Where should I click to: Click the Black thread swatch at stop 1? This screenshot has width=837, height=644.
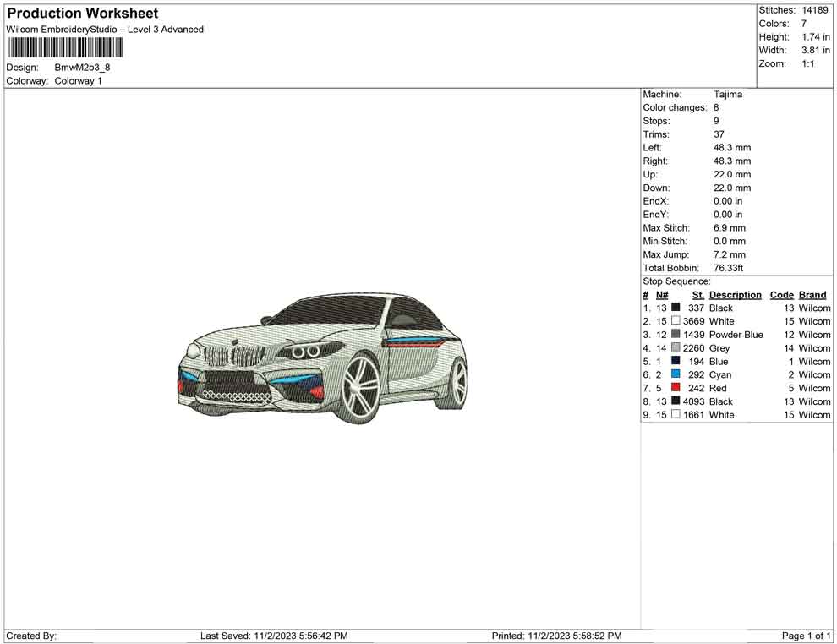click(x=675, y=308)
